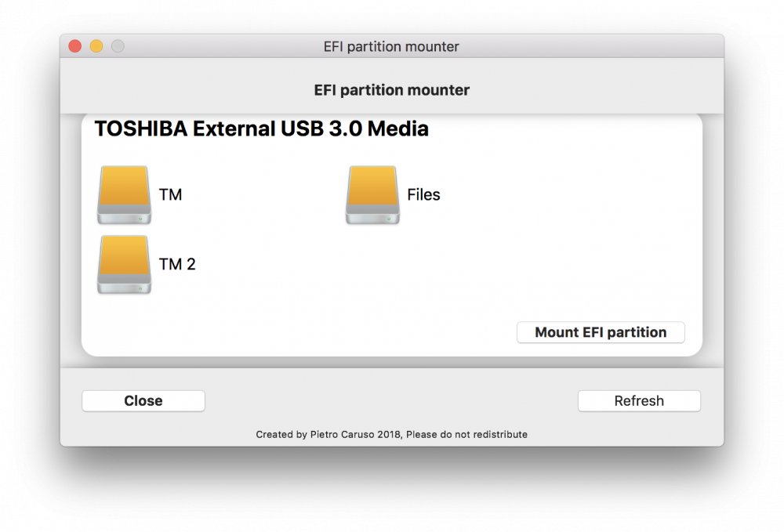Select the TM 2 drive icon
784x532 pixels.
pos(124,264)
